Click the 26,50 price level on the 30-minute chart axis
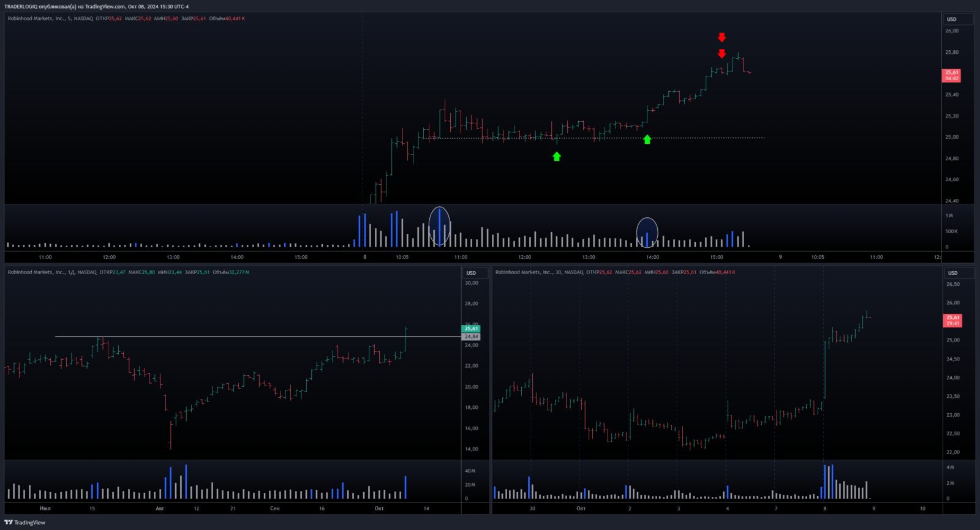 953,284
